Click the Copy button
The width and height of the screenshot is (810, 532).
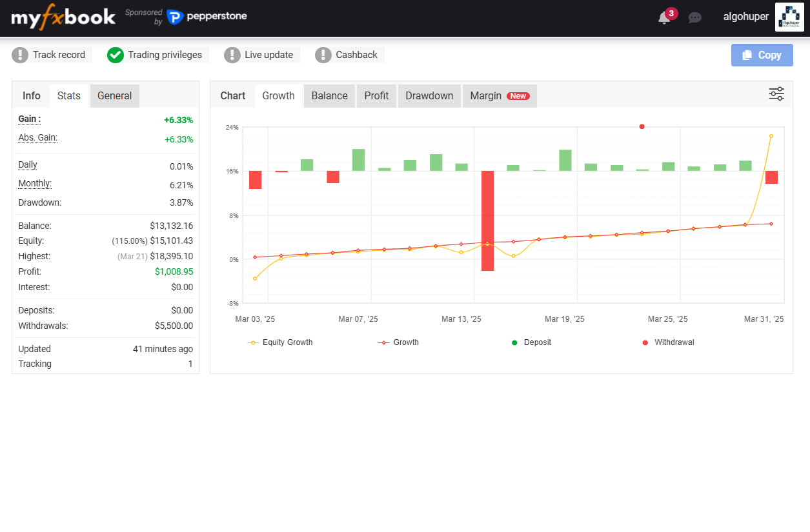pyautogui.click(x=762, y=55)
